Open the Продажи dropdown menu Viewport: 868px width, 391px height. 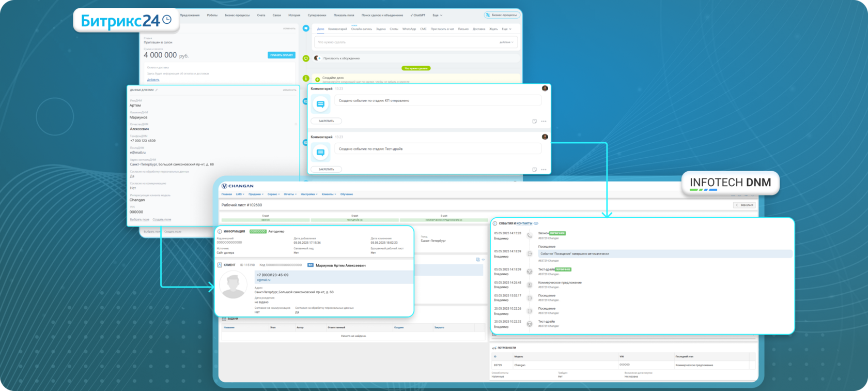(x=256, y=194)
